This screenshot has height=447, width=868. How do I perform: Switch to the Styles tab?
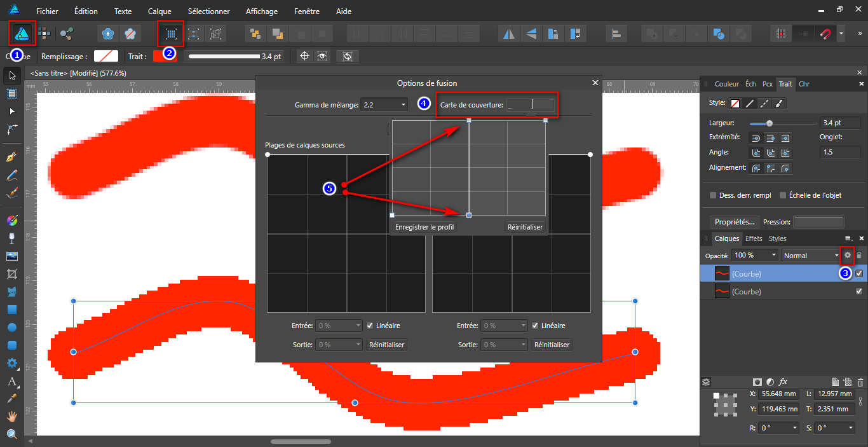coord(778,238)
